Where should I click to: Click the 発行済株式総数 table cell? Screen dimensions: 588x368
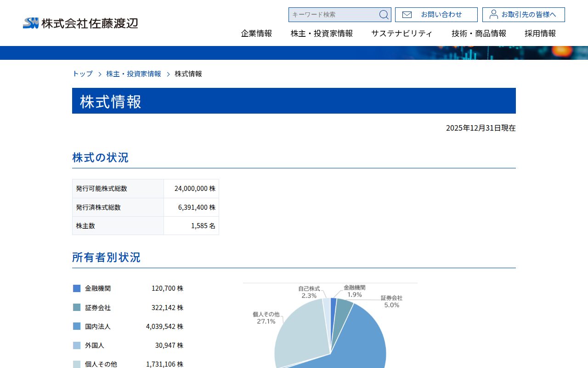click(118, 207)
